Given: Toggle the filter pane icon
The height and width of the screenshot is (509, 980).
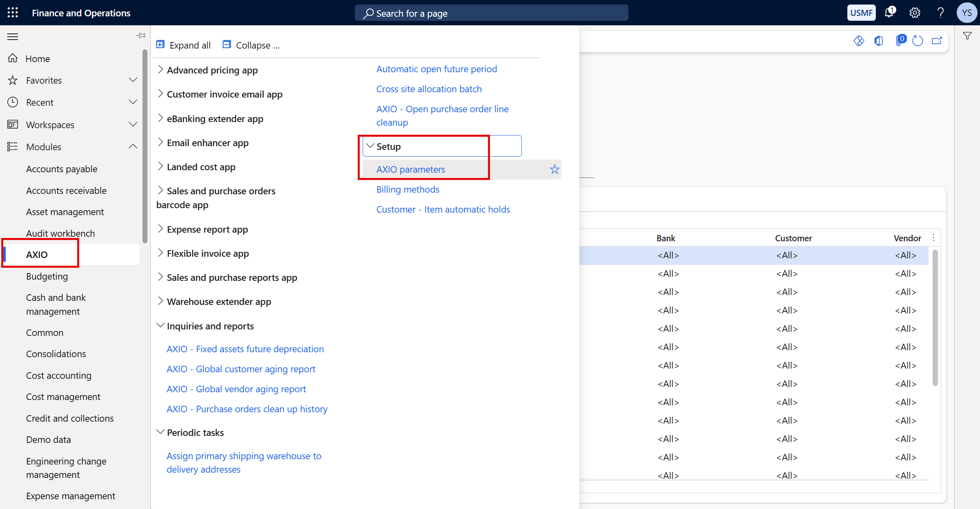Looking at the screenshot, I should click(967, 36).
